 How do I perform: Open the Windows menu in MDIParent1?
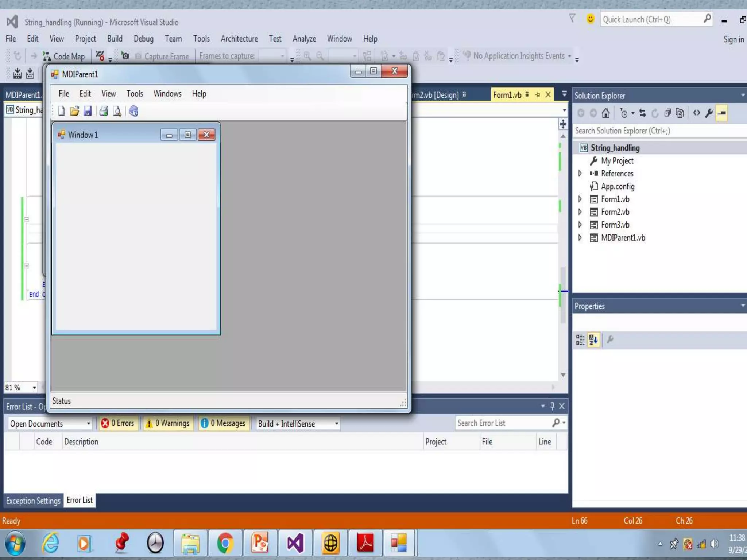point(167,94)
